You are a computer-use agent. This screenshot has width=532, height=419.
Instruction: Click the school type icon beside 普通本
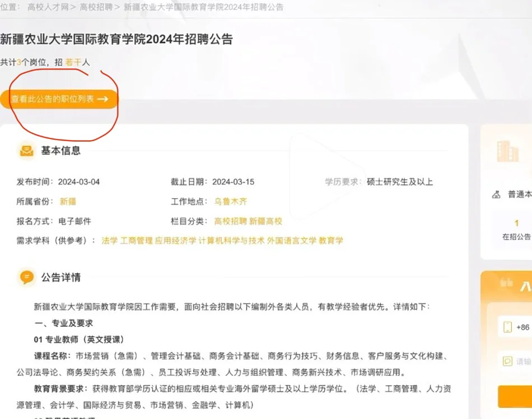[496, 194]
